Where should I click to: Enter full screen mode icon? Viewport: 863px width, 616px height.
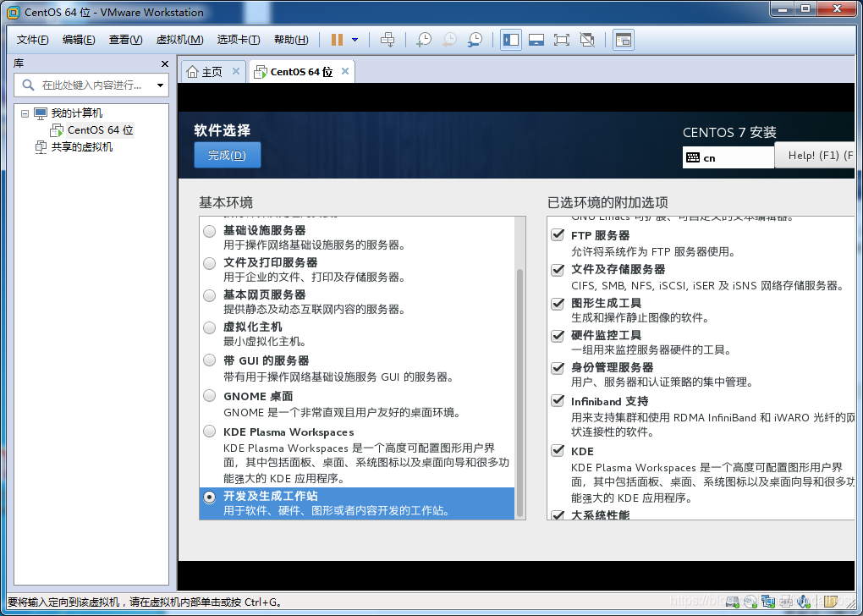562,40
